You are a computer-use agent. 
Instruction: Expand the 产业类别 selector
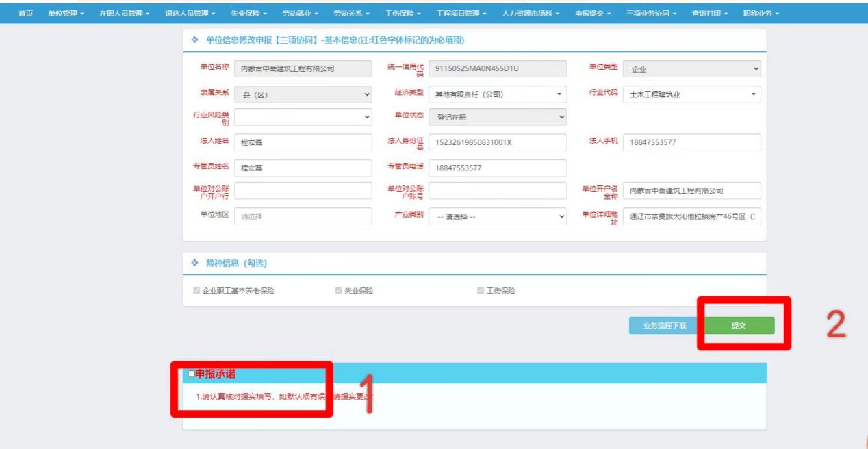pos(498,216)
